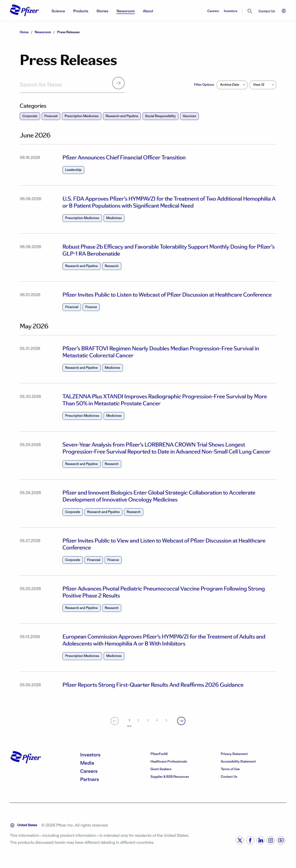
Task: Go to next page with right arrow
Action: pos(181,721)
